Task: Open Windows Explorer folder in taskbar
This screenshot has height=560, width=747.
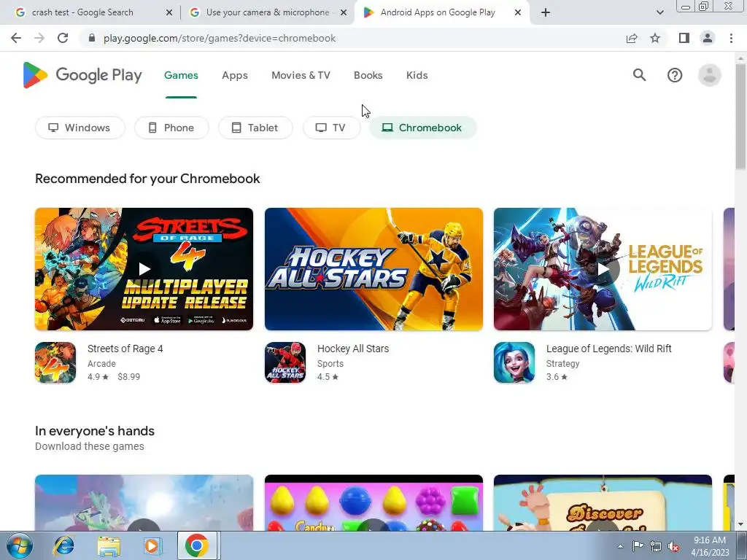Action: pyautogui.click(x=109, y=545)
